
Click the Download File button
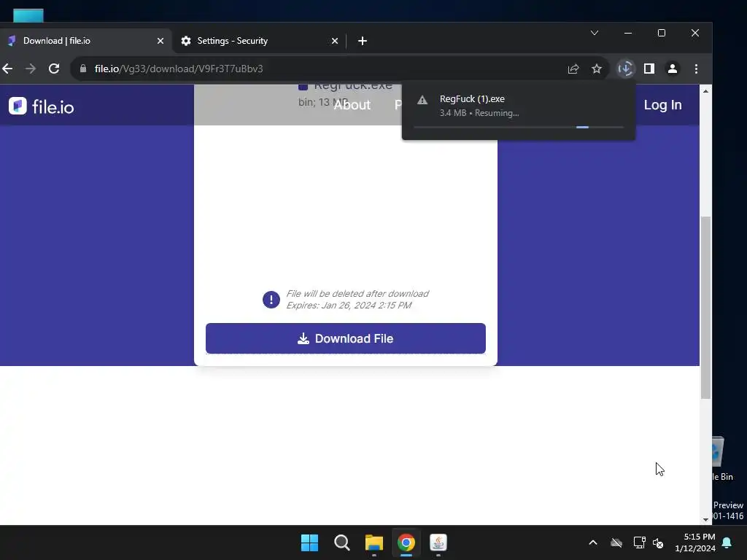pyautogui.click(x=345, y=338)
